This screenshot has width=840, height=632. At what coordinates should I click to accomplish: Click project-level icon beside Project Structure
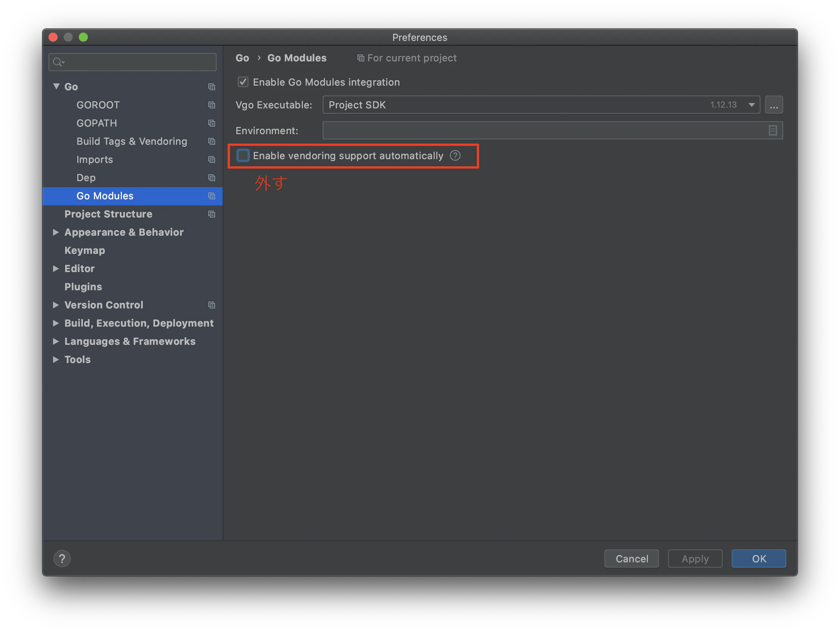point(212,214)
